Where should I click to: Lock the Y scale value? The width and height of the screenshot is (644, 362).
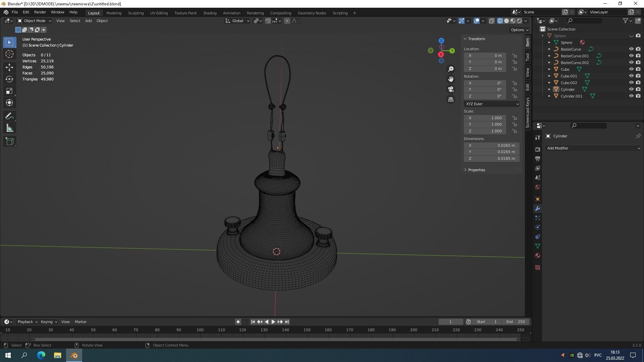pos(515,124)
